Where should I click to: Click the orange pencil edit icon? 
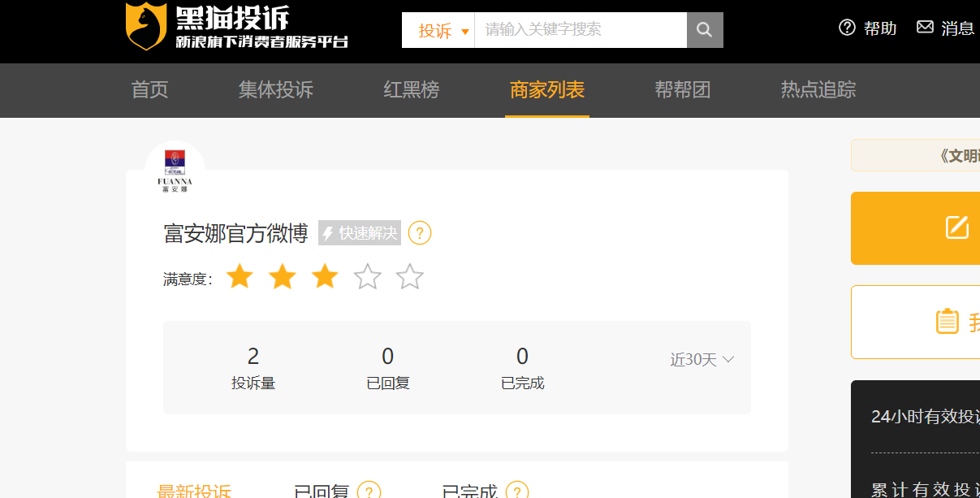[x=957, y=227]
